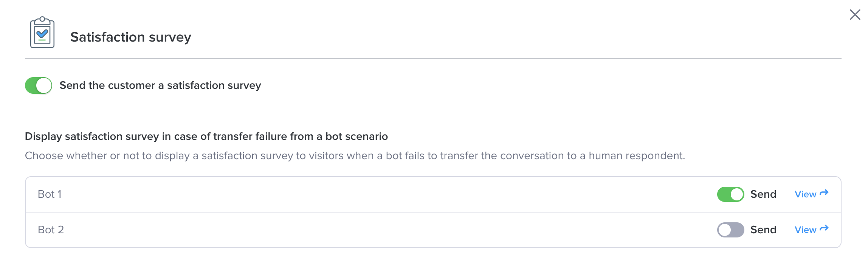The image size is (868, 273).
Task: Click the share arrow icon beside Bot 2 View
Action: [824, 228]
